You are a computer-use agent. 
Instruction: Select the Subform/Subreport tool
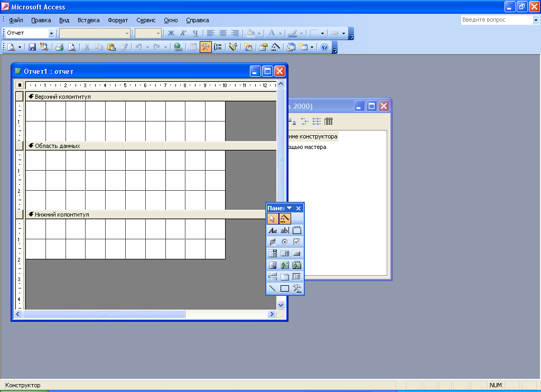[x=297, y=277]
